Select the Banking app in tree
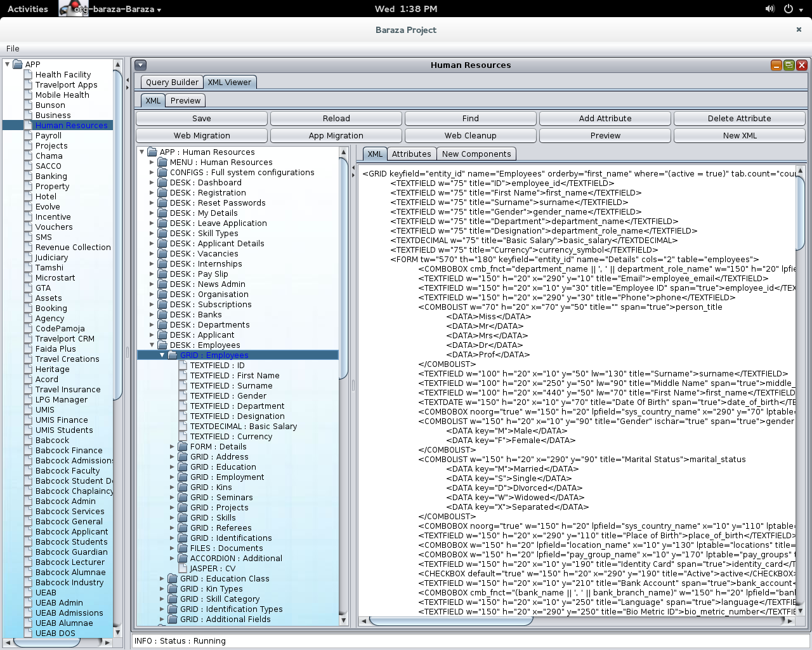 pos(51,176)
